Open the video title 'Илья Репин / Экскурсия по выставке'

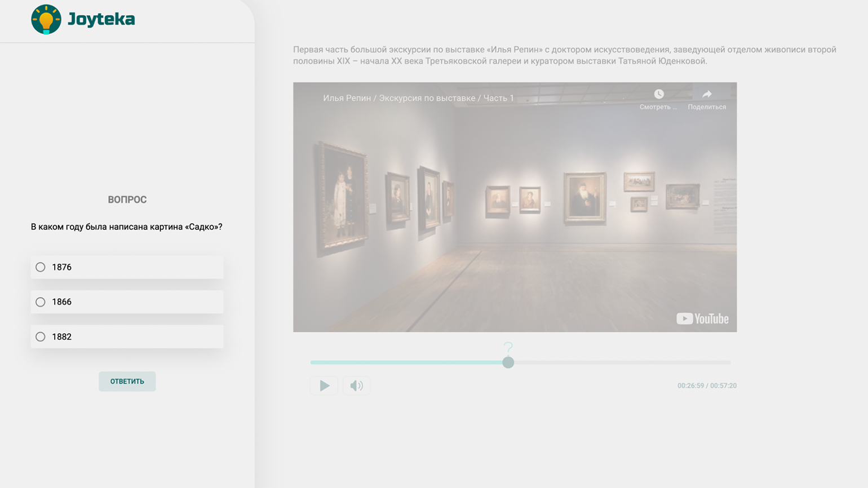[x=418, y=98]
